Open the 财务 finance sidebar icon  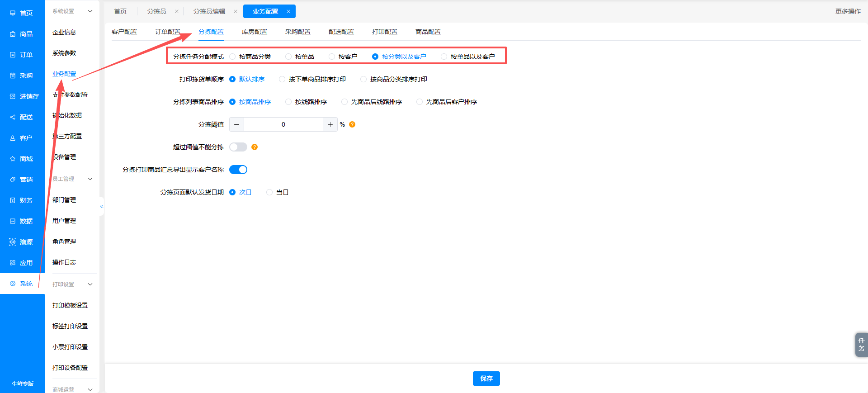pyautogui.click(x=13, y=200)
